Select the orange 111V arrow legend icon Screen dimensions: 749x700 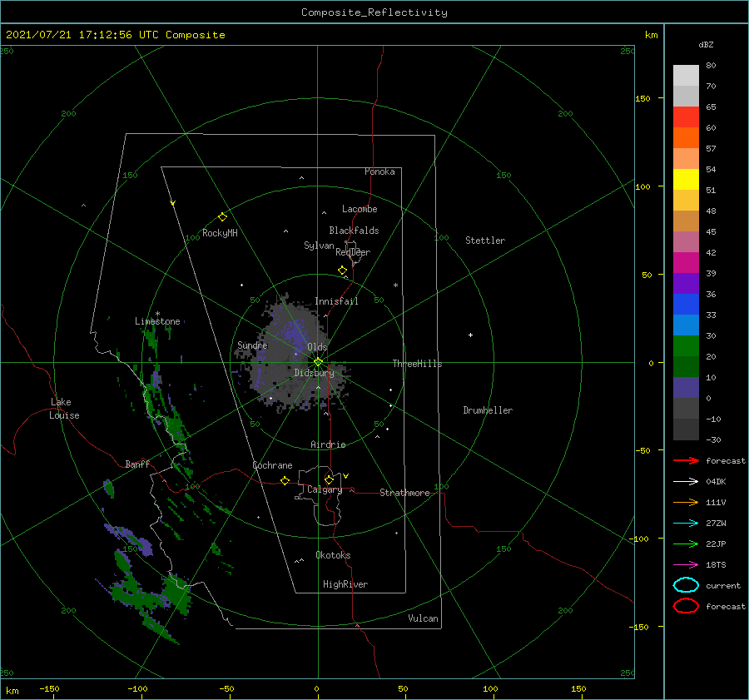(x=686, y=502)
